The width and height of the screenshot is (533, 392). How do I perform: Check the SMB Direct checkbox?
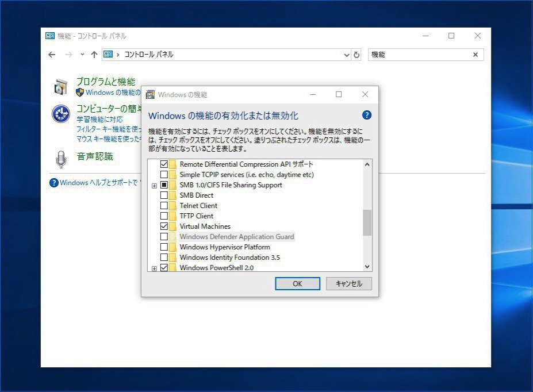164,195
